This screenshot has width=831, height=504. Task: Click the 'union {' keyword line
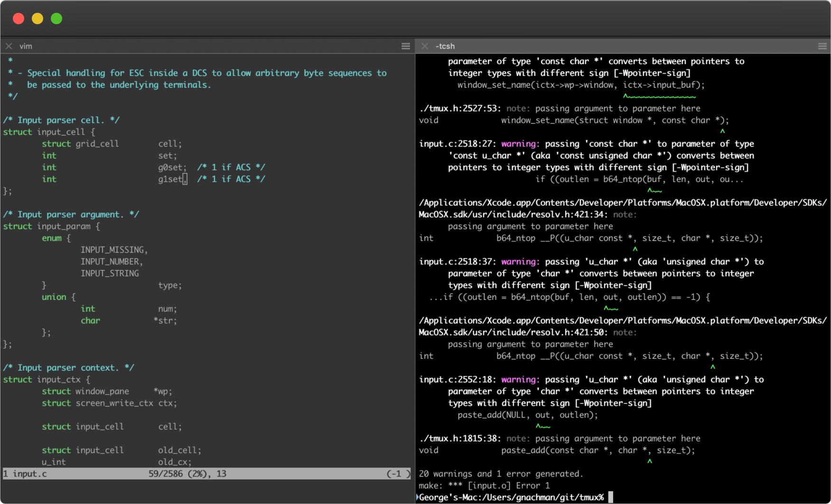click(59, 297)
